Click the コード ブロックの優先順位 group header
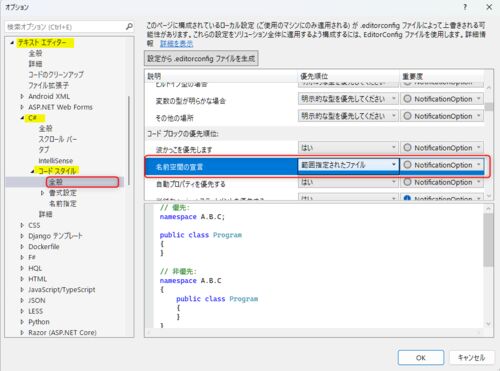Image resolution: width=500 pixels, height=371 pixels. click(x=183, y=134)
